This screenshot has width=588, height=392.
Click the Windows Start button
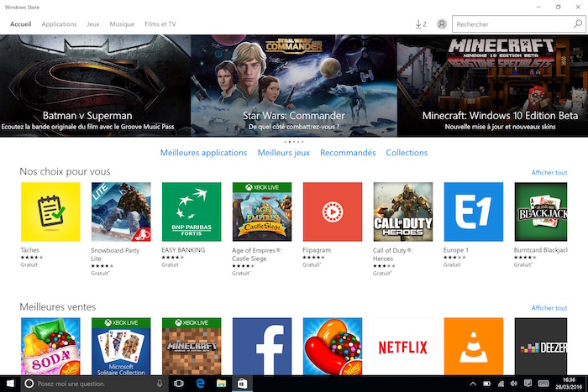8,384
